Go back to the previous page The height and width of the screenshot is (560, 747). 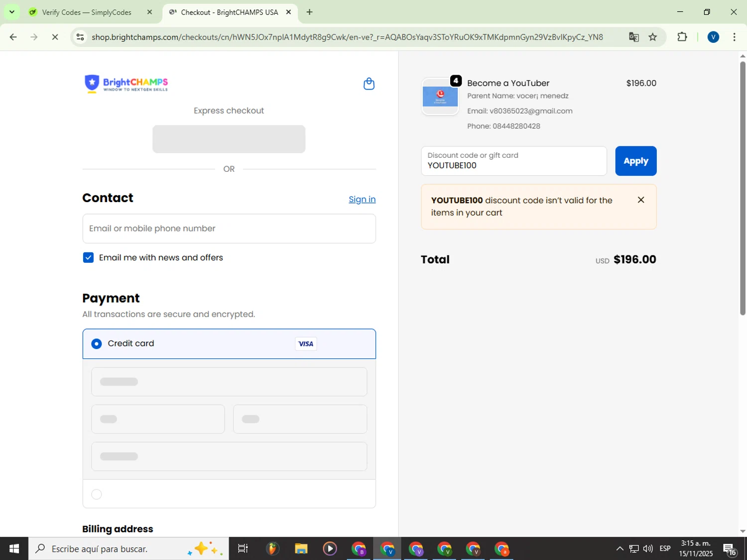[13, 37]
